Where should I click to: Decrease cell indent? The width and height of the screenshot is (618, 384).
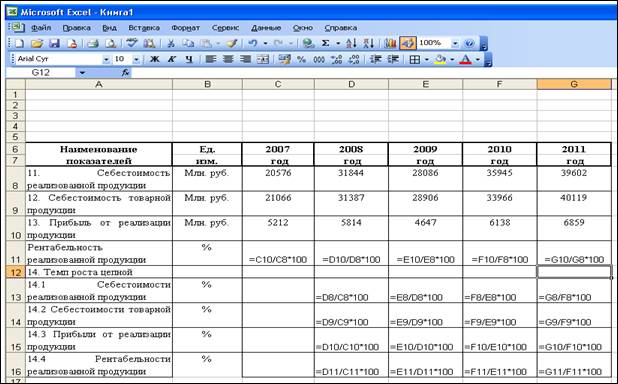[x=376, y=59]
